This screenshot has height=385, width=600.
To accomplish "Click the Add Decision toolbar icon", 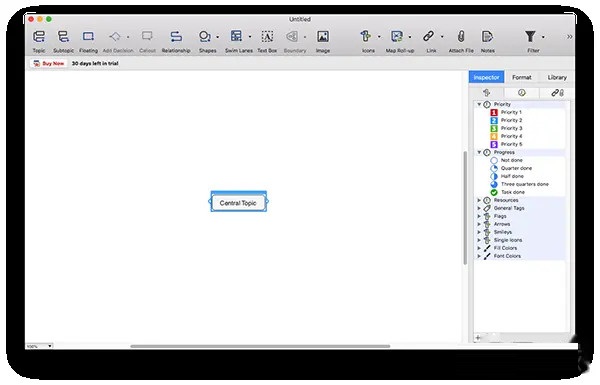I will [115, 37].
